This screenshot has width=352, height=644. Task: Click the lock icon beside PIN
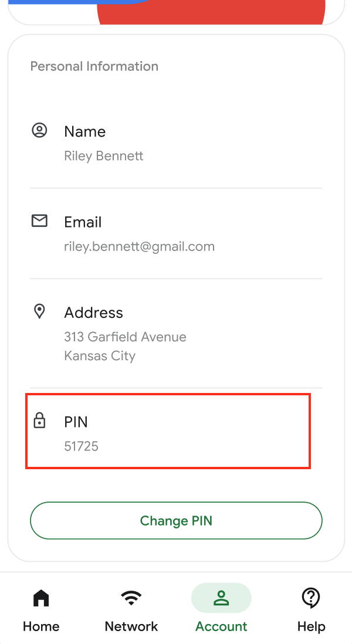pos(39,420)
